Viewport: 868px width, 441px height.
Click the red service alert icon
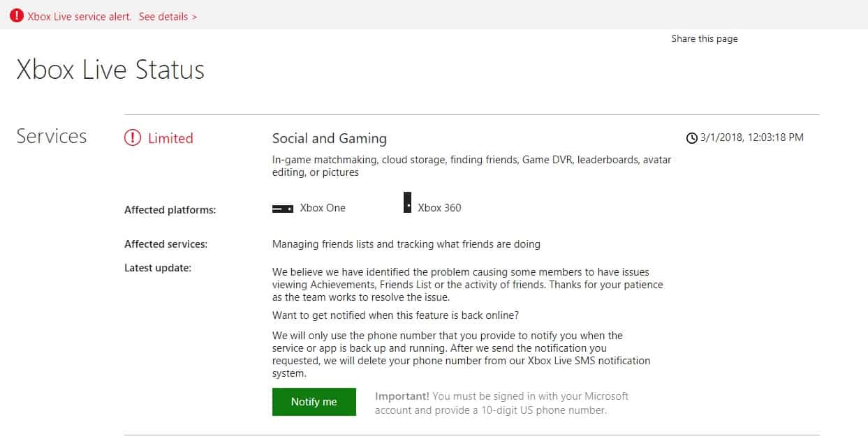click(17, 15)
